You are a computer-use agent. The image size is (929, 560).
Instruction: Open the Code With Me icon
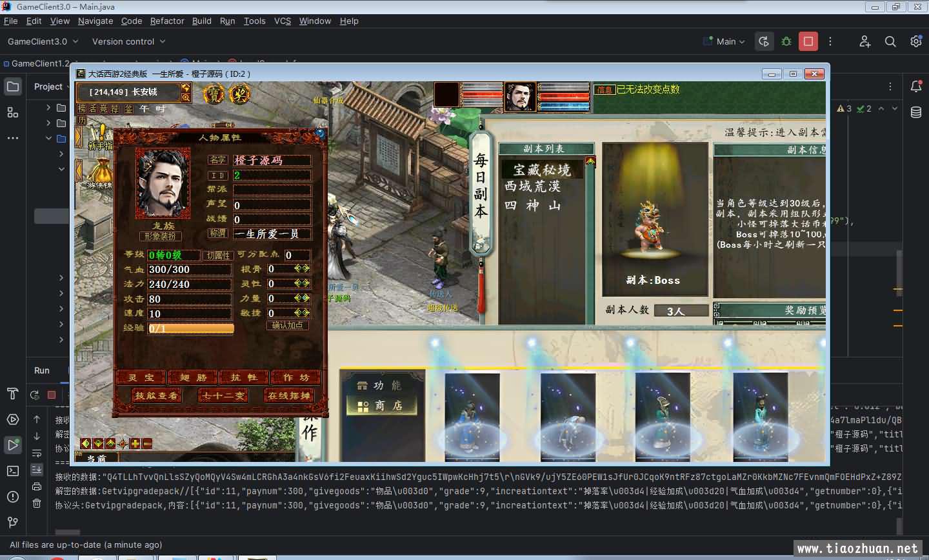point(865,41)
